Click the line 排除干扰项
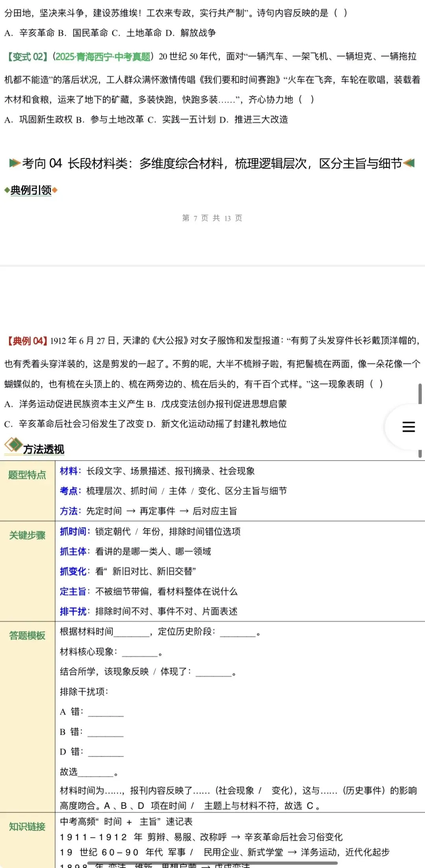425x868 pixels. click(x=83, y=692)
